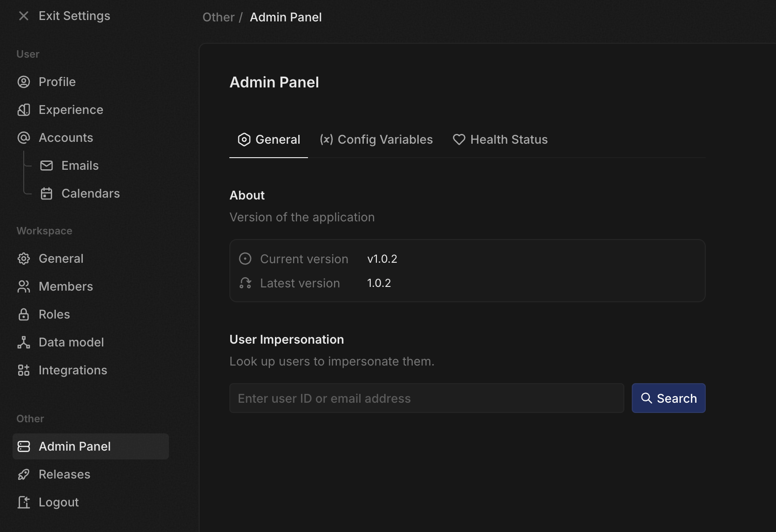776x532 pixels.
Task: Click the Calendars icon in sidebar
Action: (x=47, y=194)
